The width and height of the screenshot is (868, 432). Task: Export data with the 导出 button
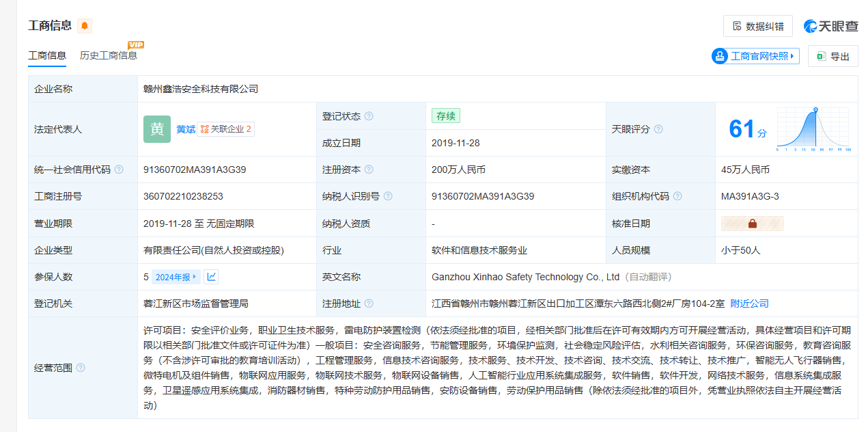click(832, 56)
